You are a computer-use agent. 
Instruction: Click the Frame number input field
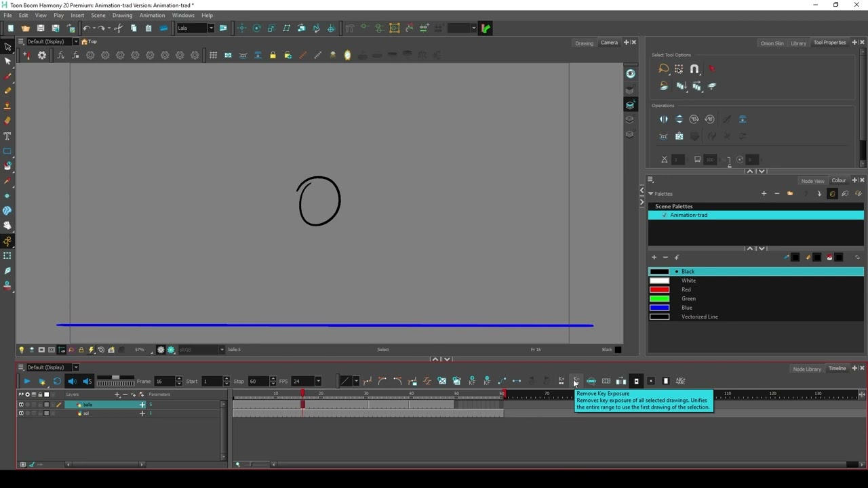click(164, 381)
